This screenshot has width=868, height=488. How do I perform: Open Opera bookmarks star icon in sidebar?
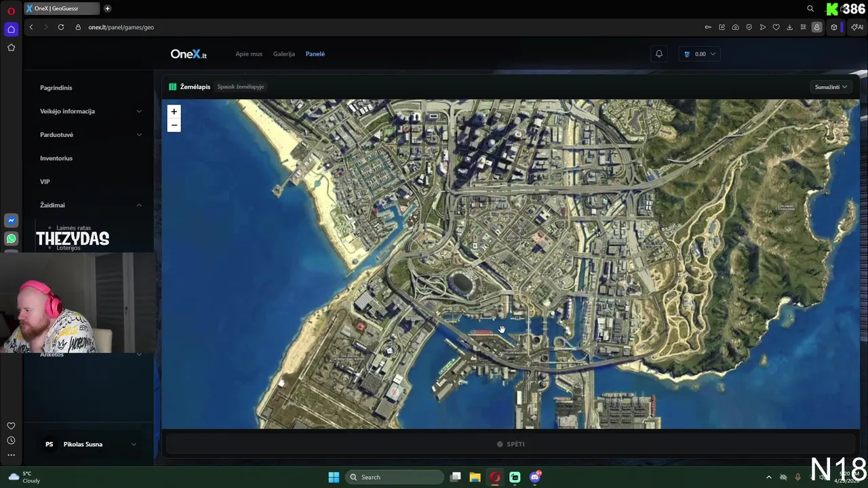[x=11, y=47]
